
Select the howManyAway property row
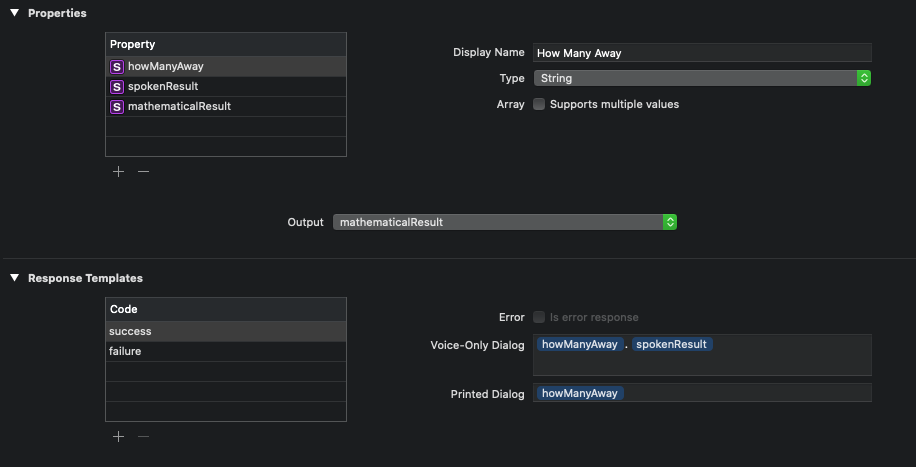click(x=226, y=67)
